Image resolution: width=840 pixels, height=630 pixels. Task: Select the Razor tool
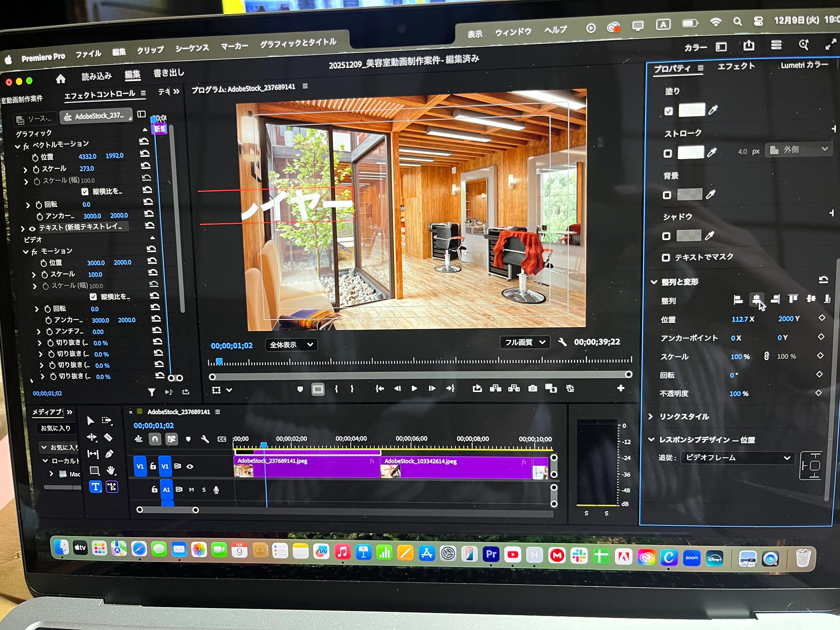pyautogui.click(x=108, y=437)
